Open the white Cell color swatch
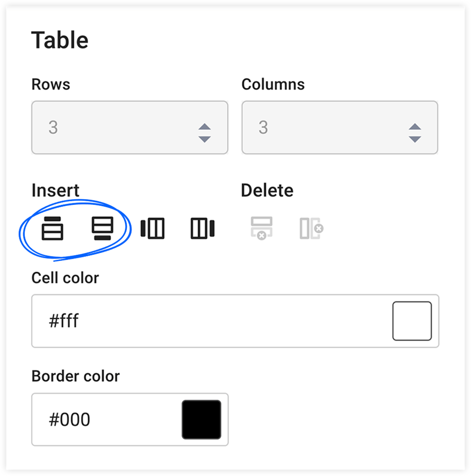The height and width of the screenshot is (476, 471). (x=412, y=320)
